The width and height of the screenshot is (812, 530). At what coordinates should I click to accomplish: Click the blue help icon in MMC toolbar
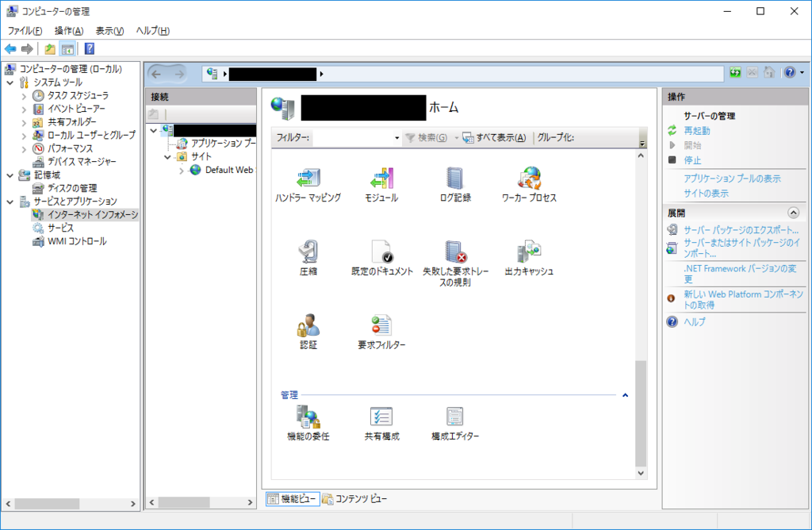[89, 48]
